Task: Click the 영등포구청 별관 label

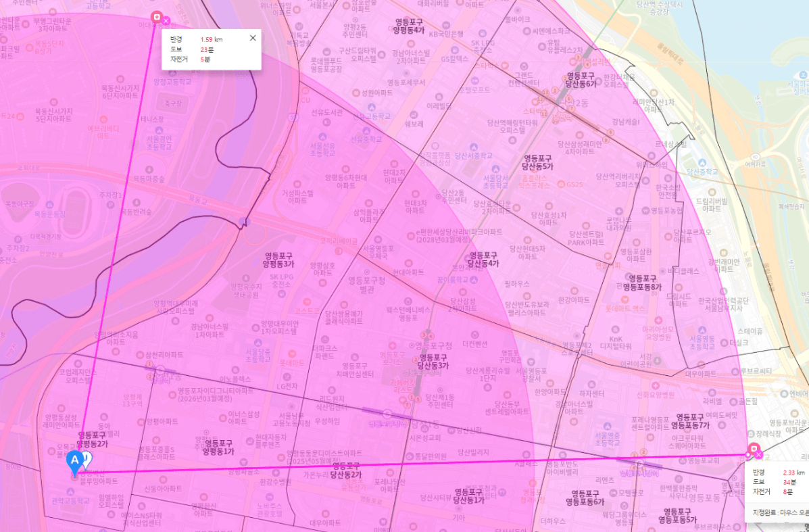Action: pos(367,285)
